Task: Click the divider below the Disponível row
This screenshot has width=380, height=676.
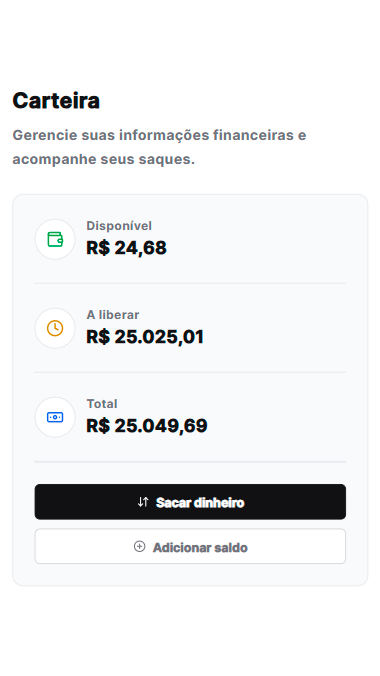Action: (x=190, y=283)
